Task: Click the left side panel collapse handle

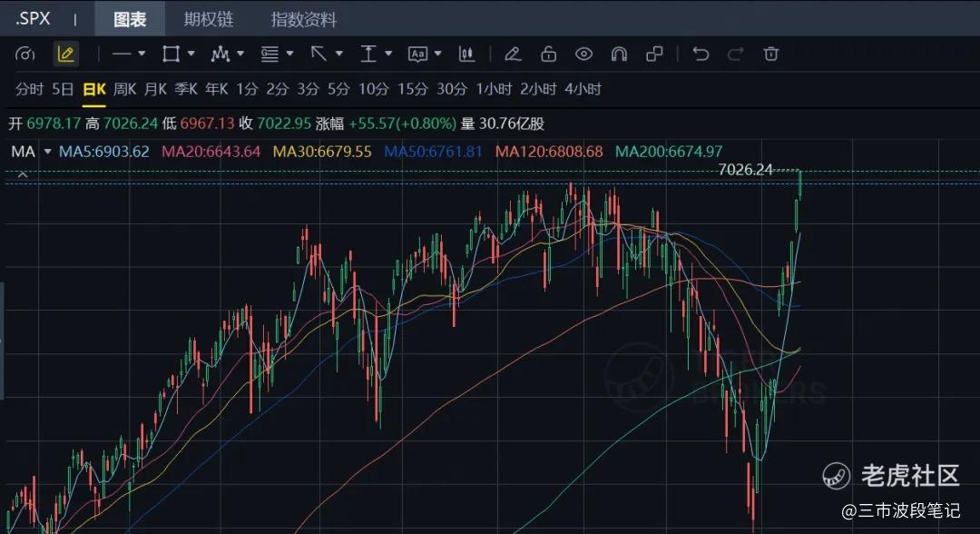Action: click(2, 341)
